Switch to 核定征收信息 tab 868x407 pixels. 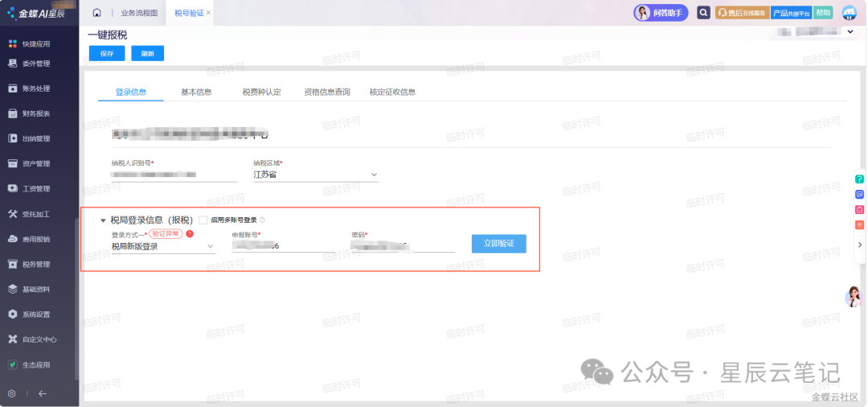point(392,92)
